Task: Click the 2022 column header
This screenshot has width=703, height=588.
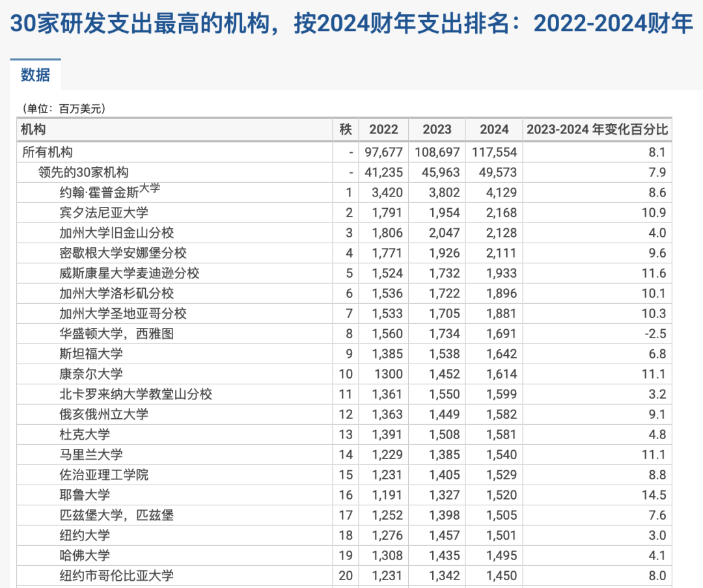Action: coord(383,129)
